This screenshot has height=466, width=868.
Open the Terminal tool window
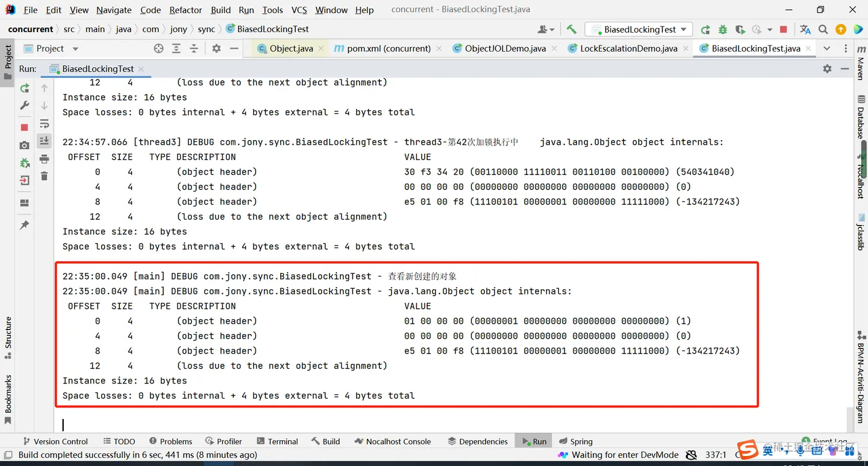tap(277, 441)
